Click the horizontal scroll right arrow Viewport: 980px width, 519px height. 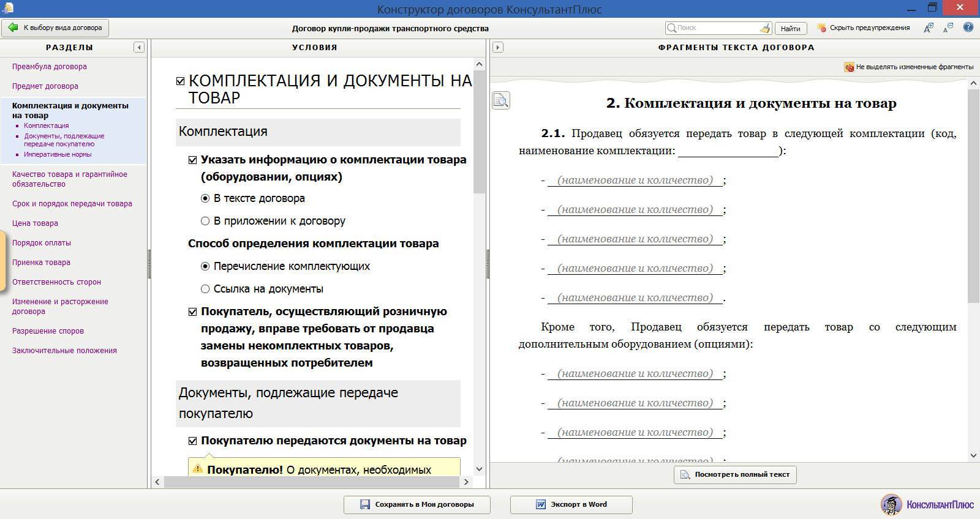pos(466,482)
